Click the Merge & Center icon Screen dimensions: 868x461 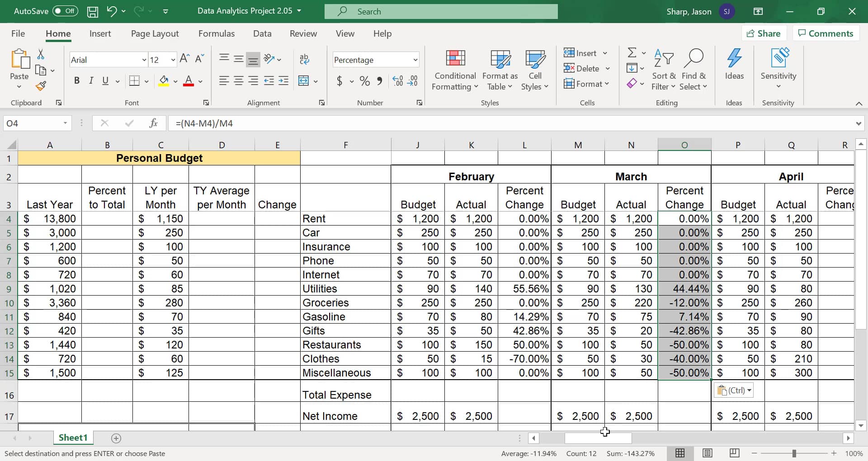[304, 81]
